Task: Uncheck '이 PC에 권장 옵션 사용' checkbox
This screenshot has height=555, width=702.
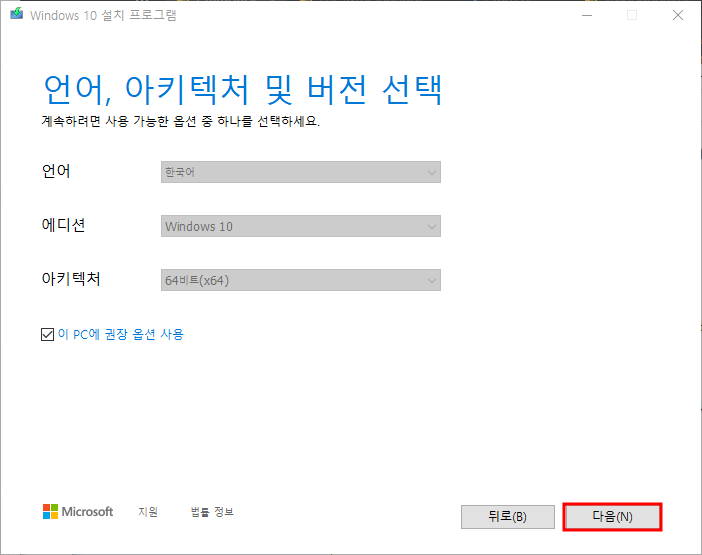Action: pos(47,334)
